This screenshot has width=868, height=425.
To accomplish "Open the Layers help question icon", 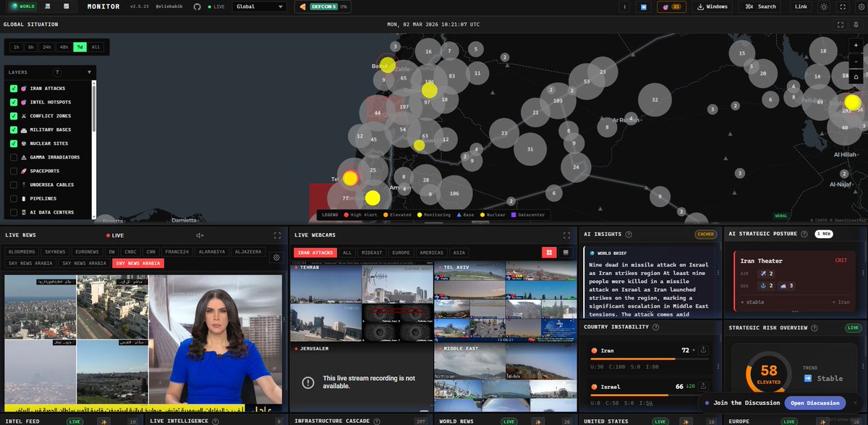I will (x=57, y=72).
